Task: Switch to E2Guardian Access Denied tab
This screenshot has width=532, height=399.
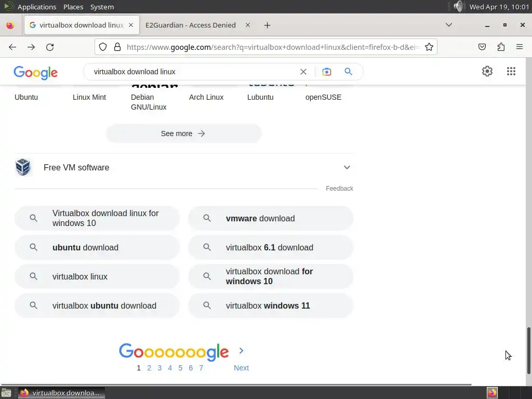Action: (x=190, y=25)
